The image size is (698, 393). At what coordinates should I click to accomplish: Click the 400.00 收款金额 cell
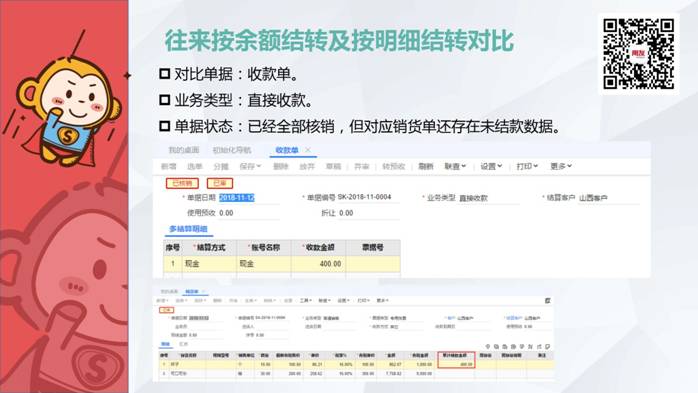pyautogui.click(x=319, y=264)
